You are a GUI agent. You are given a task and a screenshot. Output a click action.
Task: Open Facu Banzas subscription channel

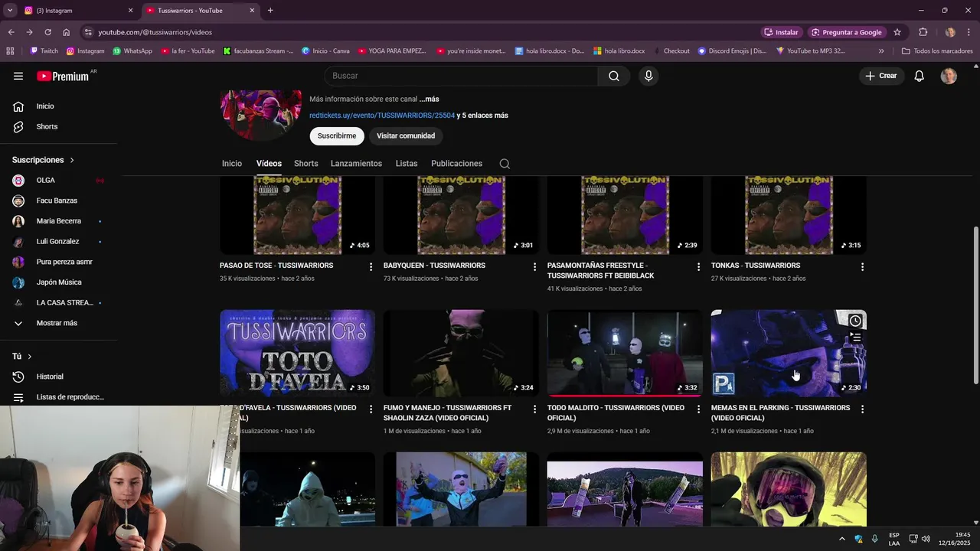click(58, 201)
